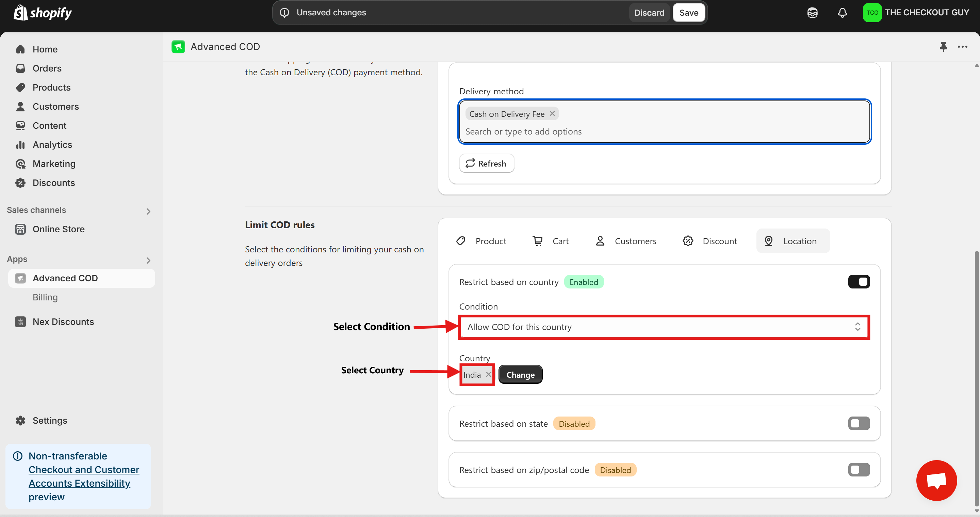Enable restrict based on zip/postal code toggle

(859, 470)
